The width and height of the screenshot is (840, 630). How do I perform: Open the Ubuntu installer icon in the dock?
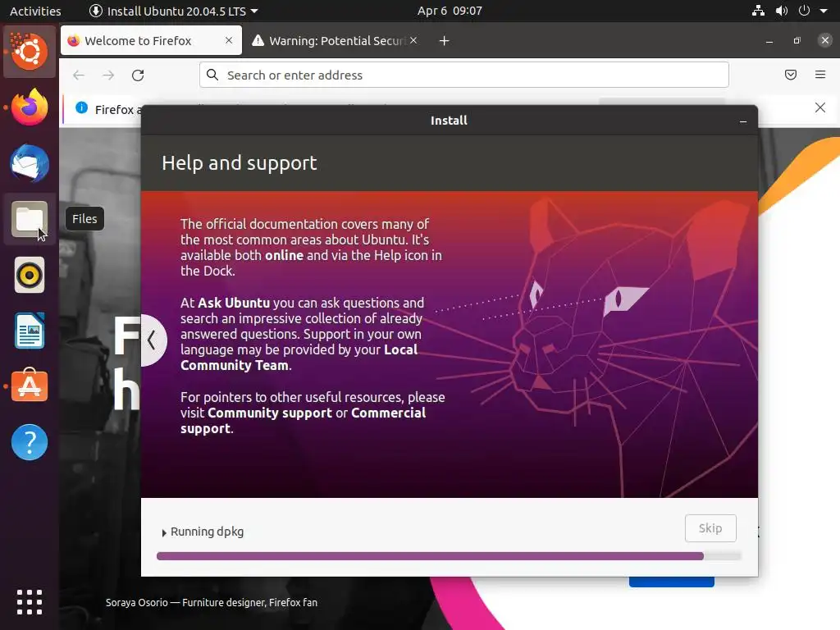coord(30,52)
